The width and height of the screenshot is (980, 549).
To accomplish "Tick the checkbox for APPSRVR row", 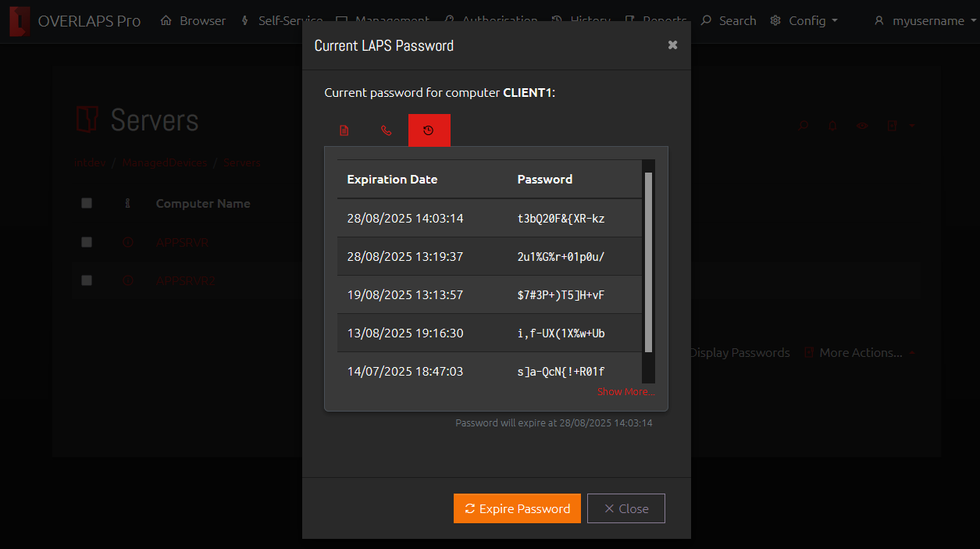I will click(x=87, y=242).
